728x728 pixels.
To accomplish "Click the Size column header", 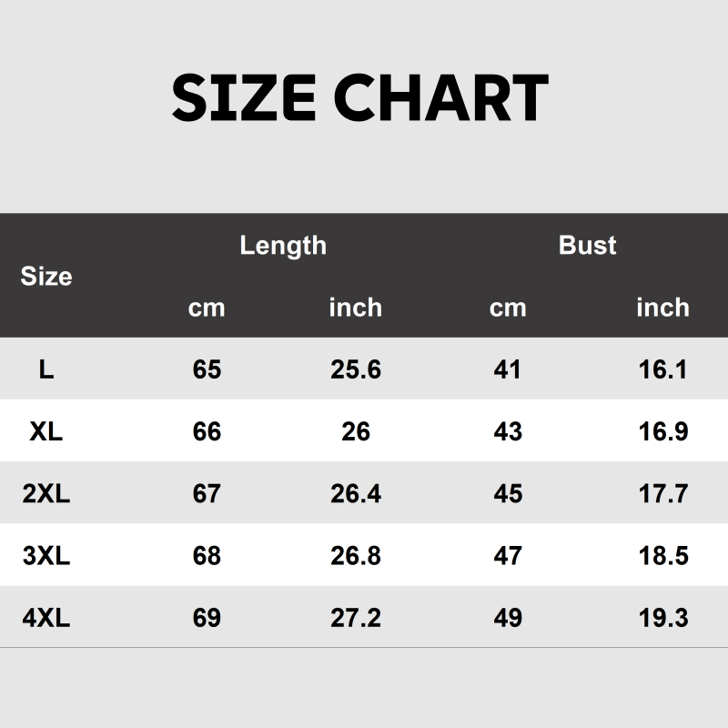I will [46, 276].
